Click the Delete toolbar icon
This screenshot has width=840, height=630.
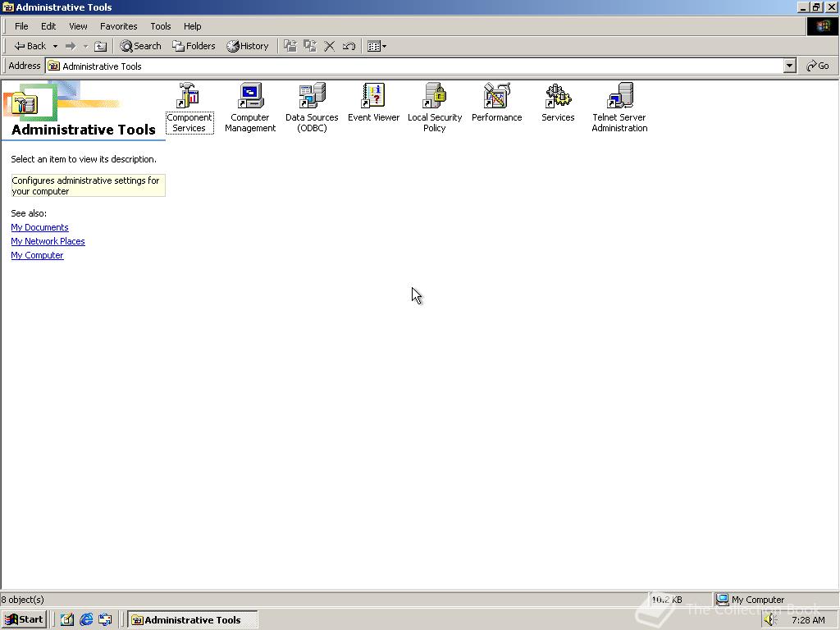click(330, 46)
